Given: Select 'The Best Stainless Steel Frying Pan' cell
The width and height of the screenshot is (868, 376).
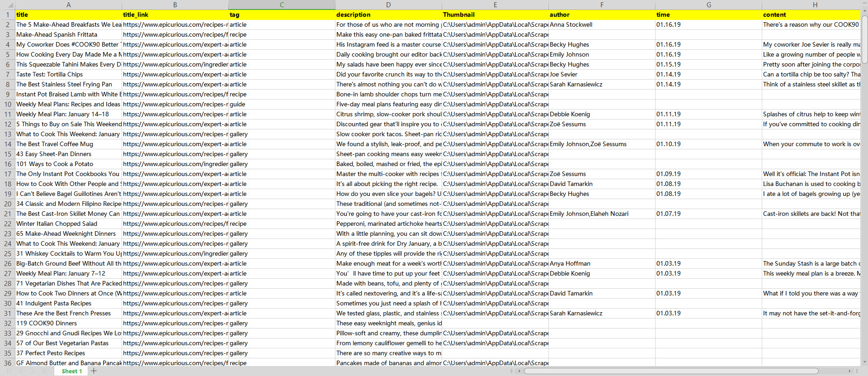Looking at the screenshot, I should (x=68, y=84).
